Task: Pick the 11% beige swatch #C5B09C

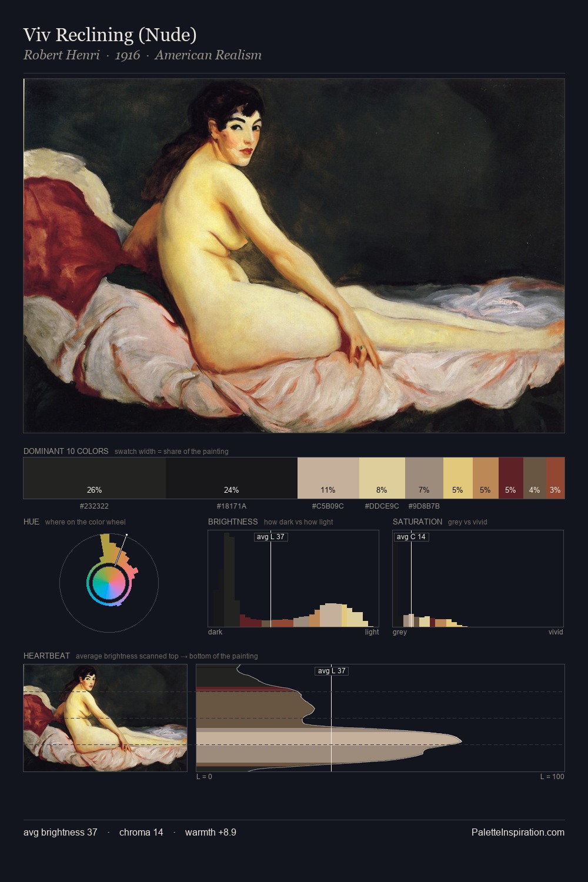Action: [328, 478]
